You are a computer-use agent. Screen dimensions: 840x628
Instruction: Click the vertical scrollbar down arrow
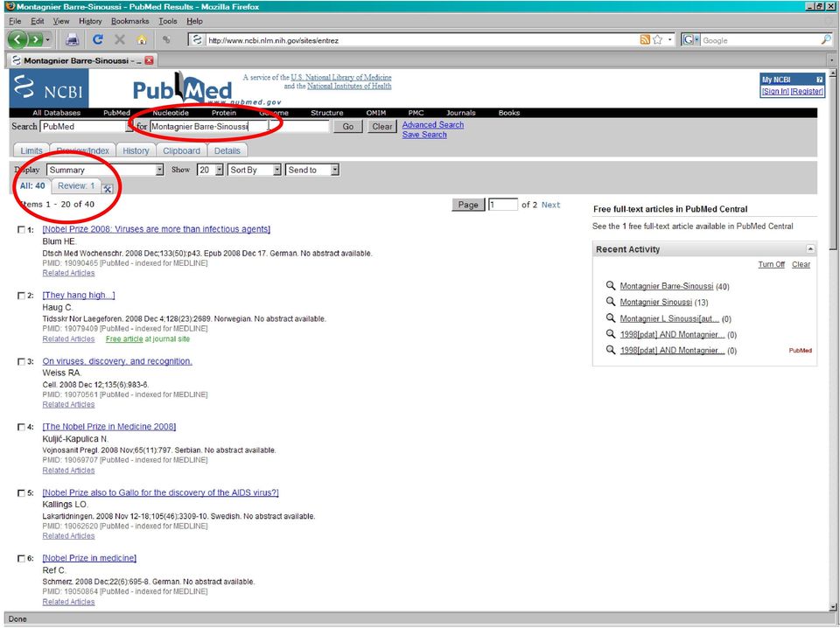[833, 607]
